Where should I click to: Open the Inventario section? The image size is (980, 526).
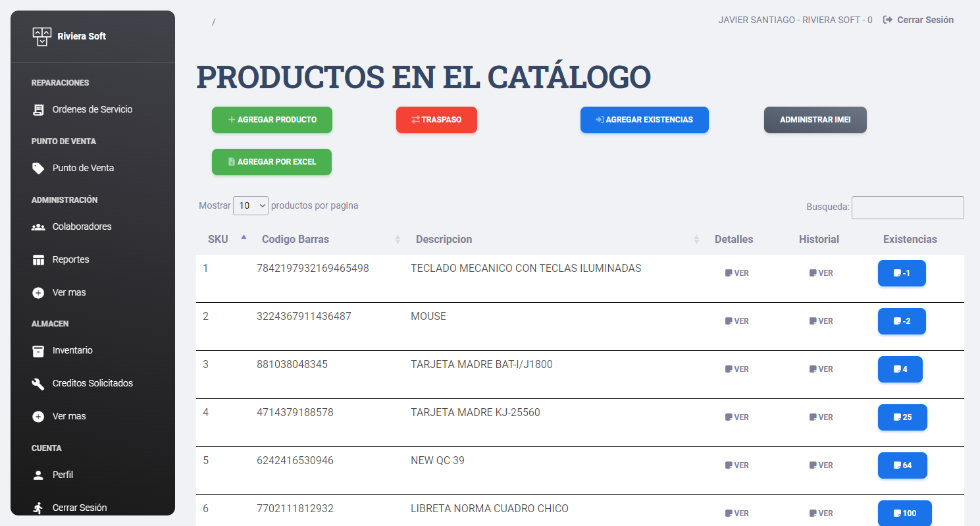pos(72,350)
